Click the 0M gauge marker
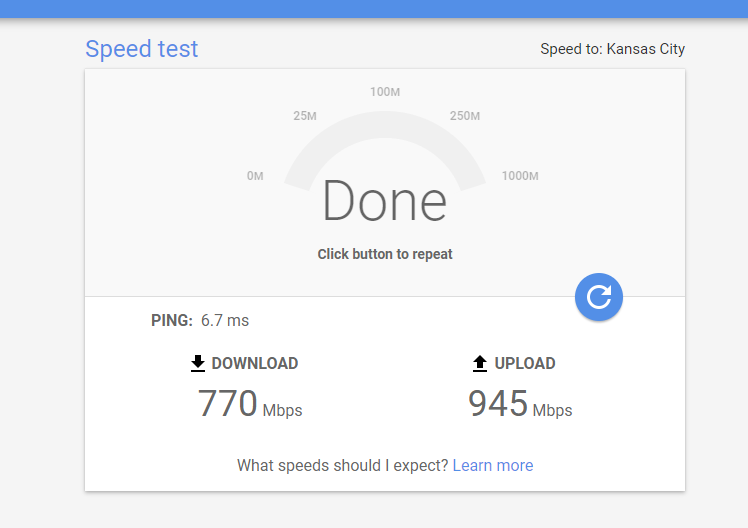Viewport: 748px width, 528px height. click(255, 176)
